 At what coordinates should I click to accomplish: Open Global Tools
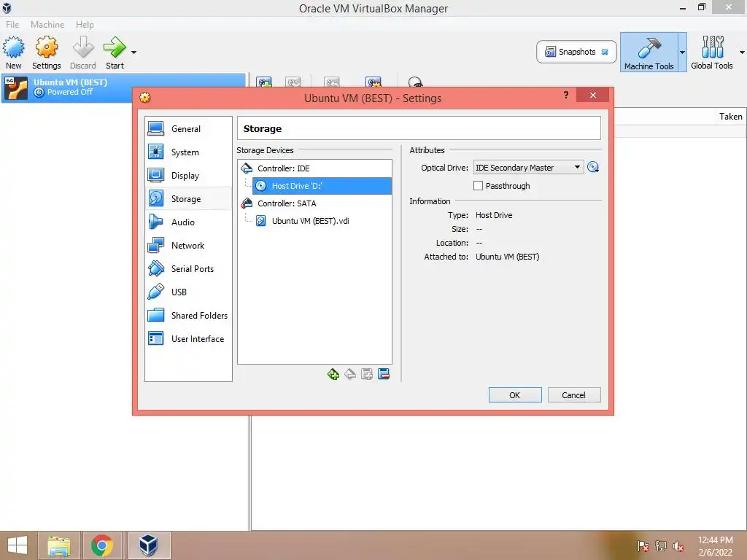(712, 52)
